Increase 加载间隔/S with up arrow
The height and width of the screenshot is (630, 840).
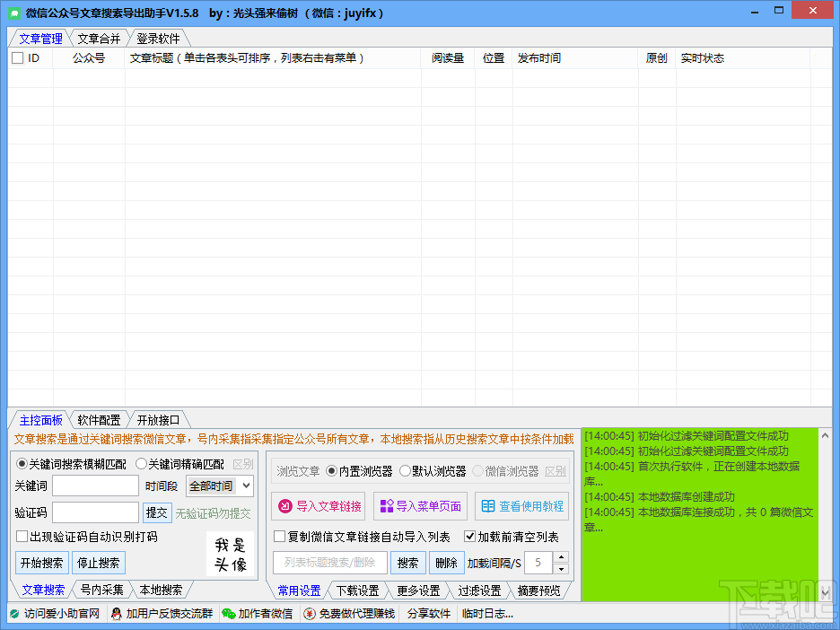click(560, 557)
